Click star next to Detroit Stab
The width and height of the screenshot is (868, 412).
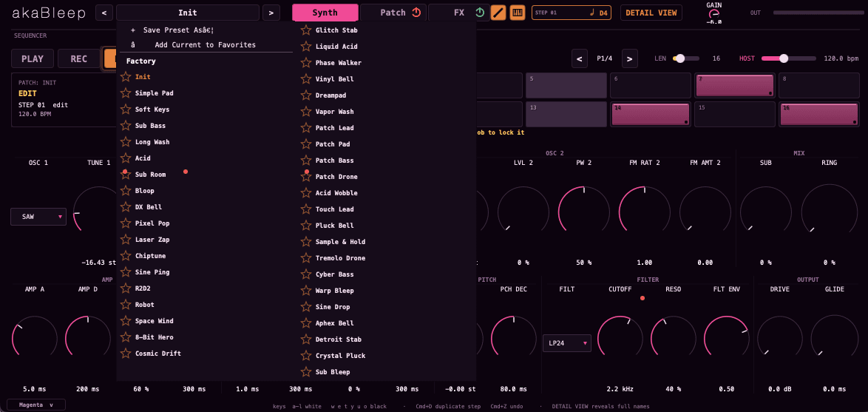pyautogui.click(x=306, y=339)
